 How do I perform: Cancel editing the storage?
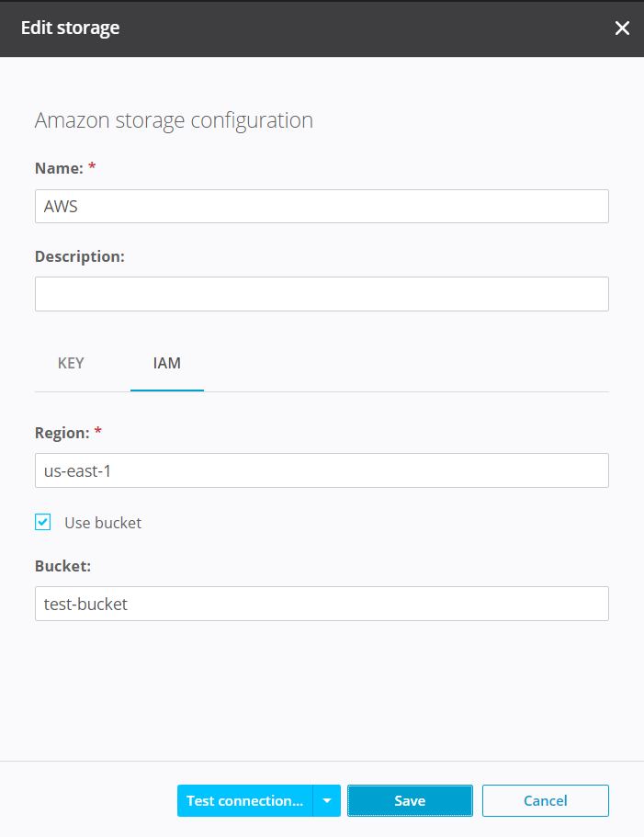click(546, 800)
